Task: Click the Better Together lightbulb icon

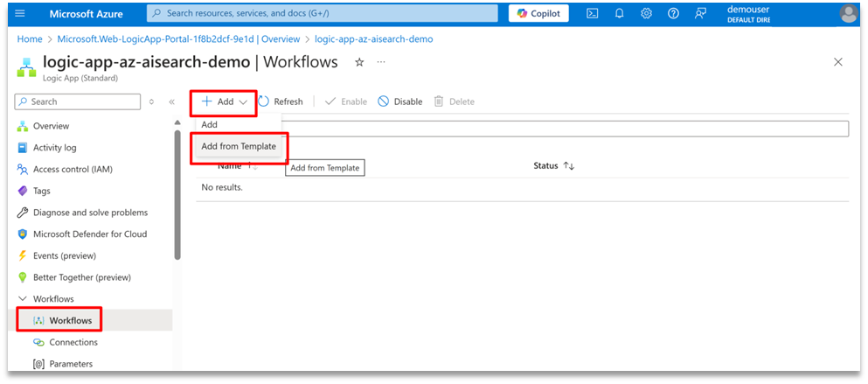Action: point(23,277)
